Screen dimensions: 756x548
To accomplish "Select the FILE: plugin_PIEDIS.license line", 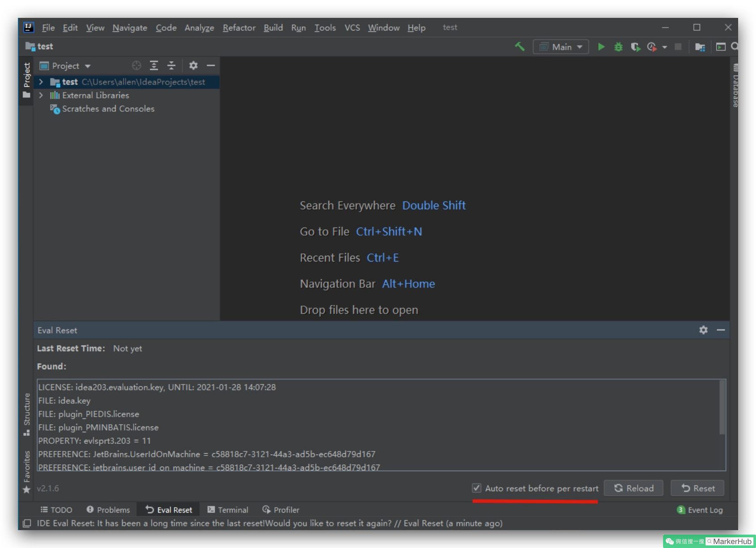I will tap(88, 414).
